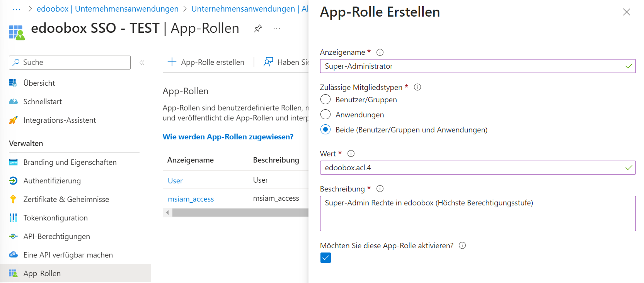644x283 pixels.
Task: Select Anwendungen member type
Action: point(325,115)
